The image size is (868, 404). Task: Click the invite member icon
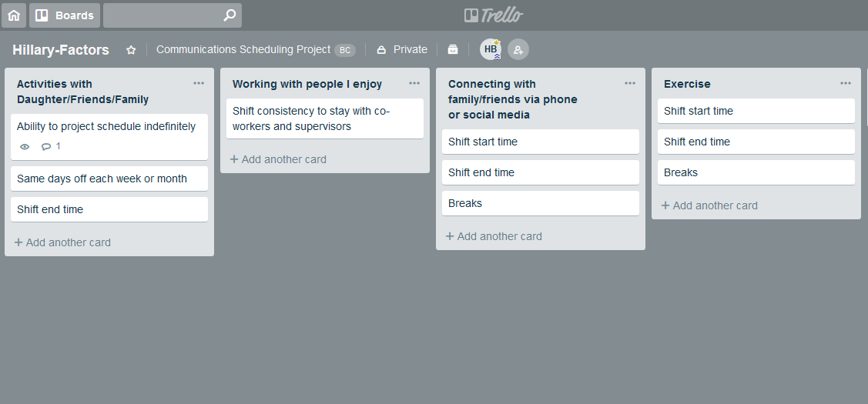518,49
